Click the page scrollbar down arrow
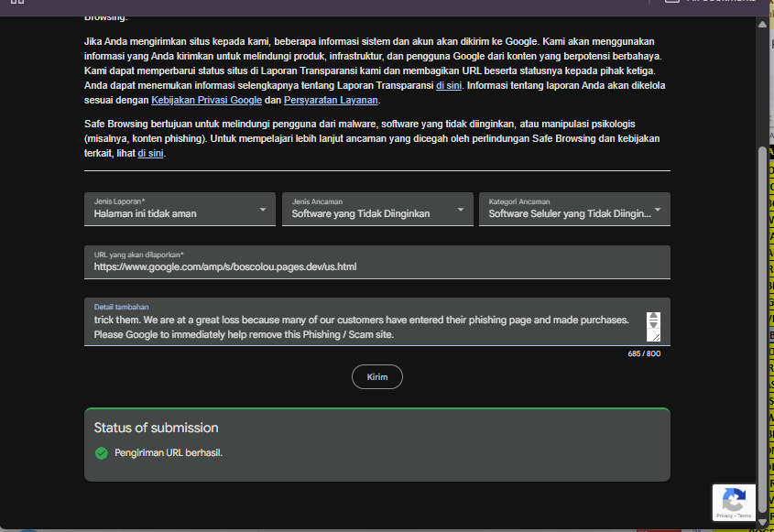 pyautogui.click(x=762, y=522)
